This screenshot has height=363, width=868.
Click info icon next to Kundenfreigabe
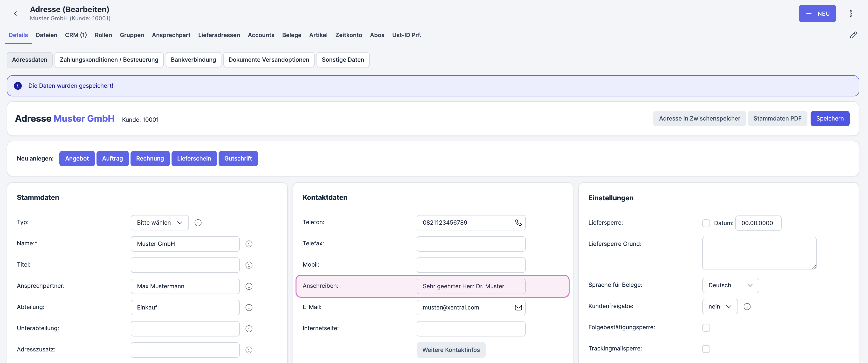tap(747, 306)
